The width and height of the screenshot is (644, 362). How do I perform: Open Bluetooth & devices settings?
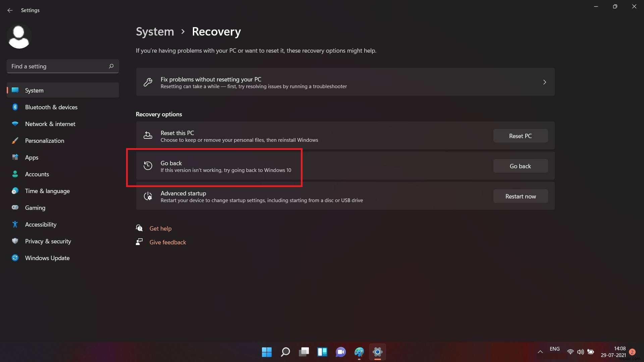point(51,107)
